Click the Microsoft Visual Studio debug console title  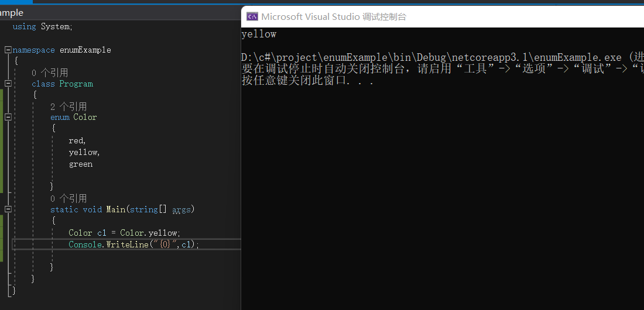tap(334, 17)
